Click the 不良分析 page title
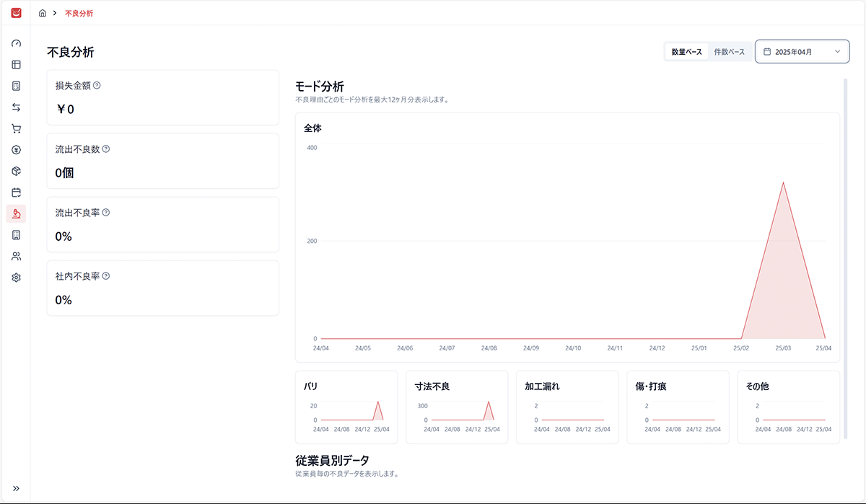The width and height of the screenshot is (866, 504). click(x=71, y=52)
